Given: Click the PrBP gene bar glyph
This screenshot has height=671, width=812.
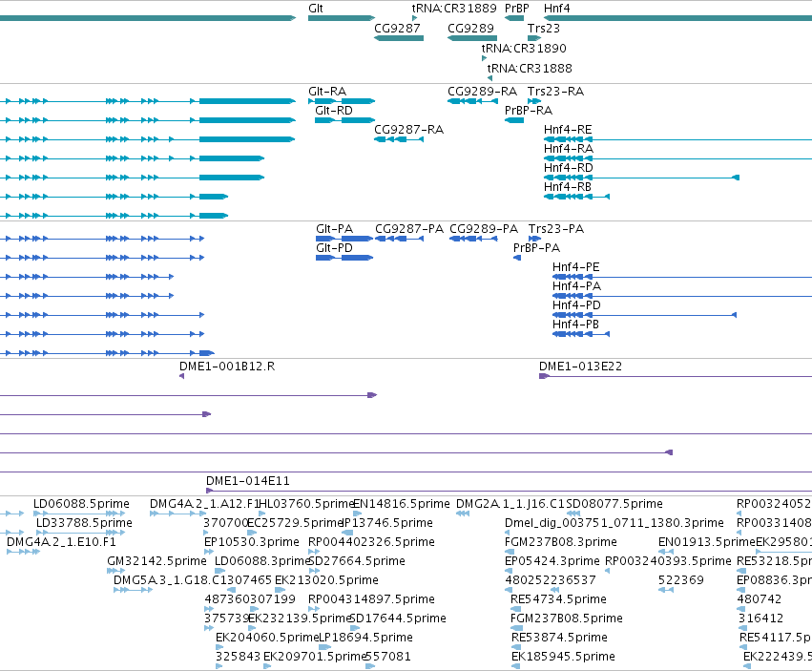Looking at the screenshot, I should (x=514, y=18).
